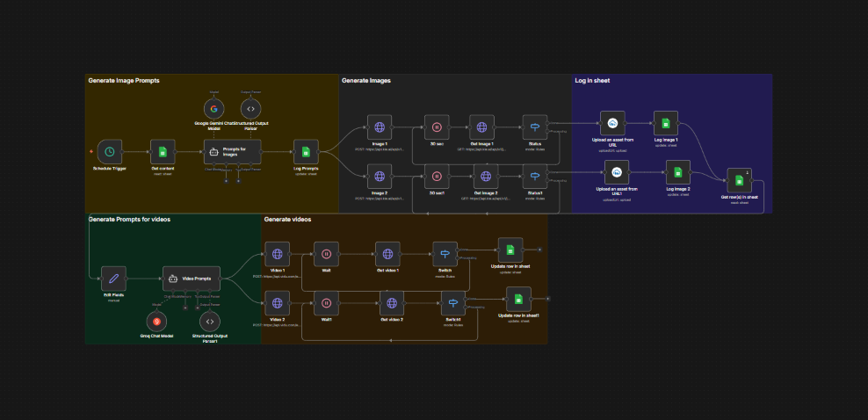Open the Prompts for Images agent node
Viewport: 868px width, 420px height.
point(233,152)
